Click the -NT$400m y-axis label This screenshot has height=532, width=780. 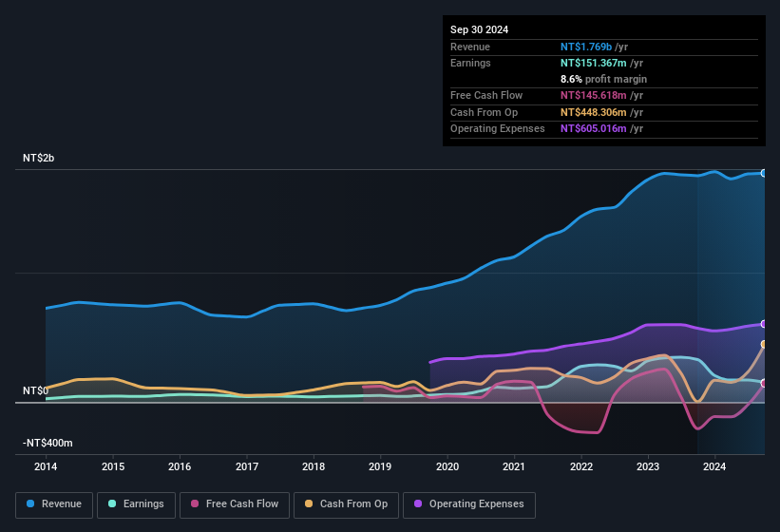pos(48,443)
